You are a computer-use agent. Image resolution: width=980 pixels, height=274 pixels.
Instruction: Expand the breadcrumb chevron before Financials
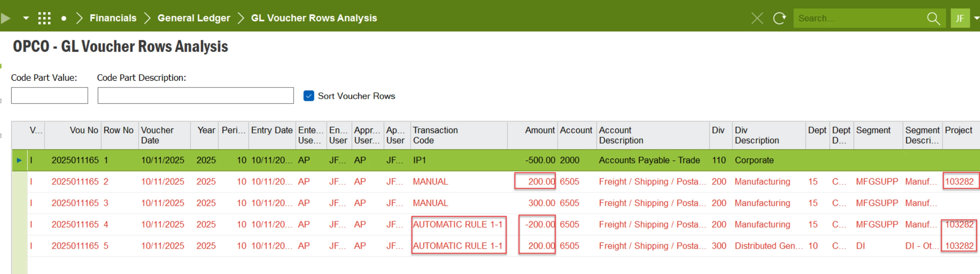79,18
